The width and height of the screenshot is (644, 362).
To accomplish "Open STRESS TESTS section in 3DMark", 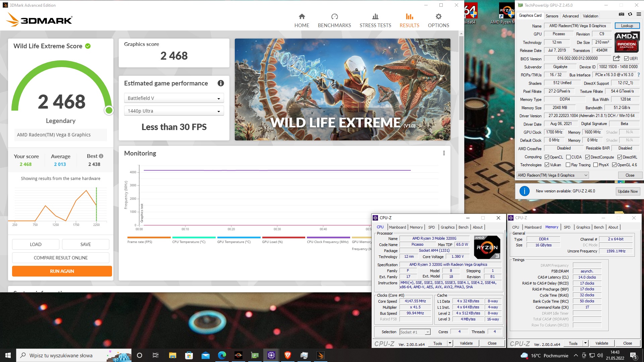I will pos(375,20).
